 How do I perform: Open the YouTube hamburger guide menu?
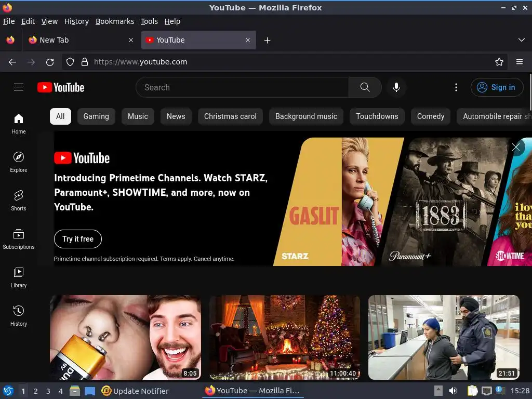click(19, 87)
